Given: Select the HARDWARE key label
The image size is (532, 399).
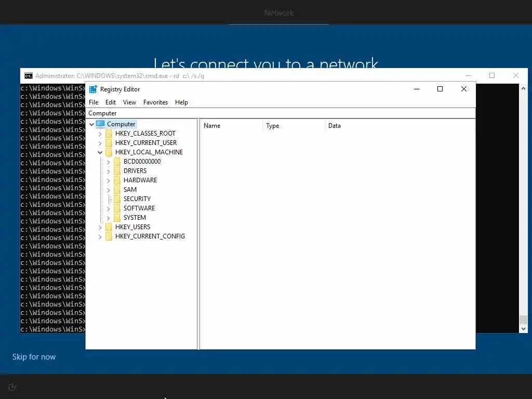Looking at the screenshot, I should (140, 180).
